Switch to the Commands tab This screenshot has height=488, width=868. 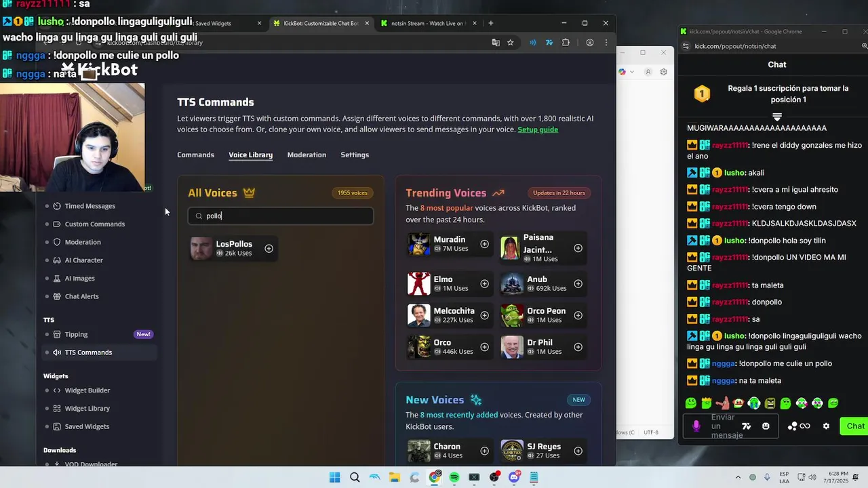195,155
